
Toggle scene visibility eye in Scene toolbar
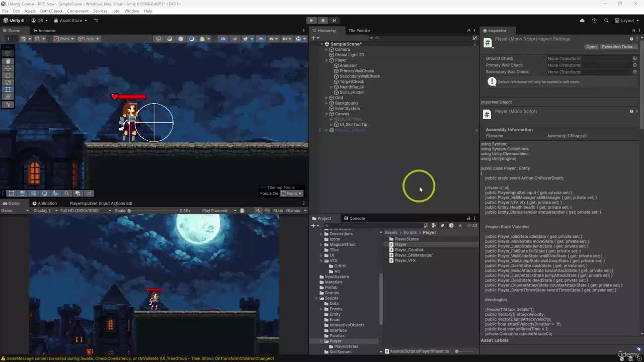(261, 39)
